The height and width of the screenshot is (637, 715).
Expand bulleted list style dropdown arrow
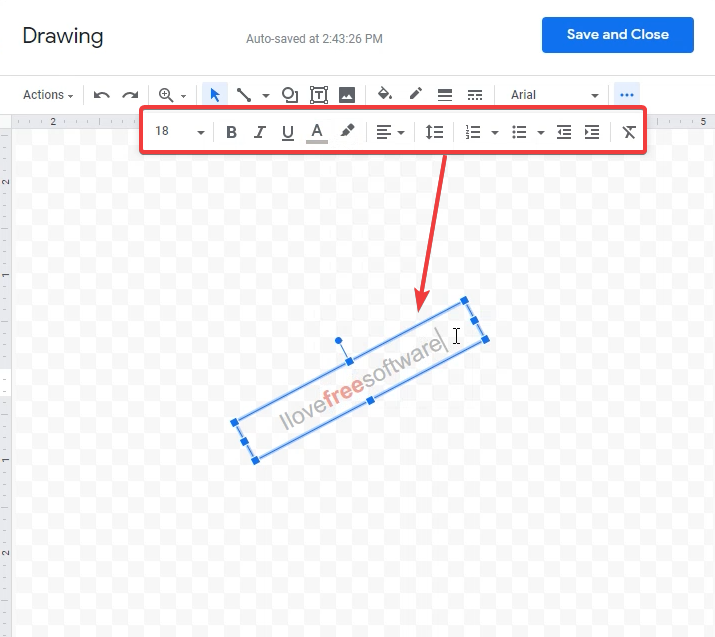541,133
